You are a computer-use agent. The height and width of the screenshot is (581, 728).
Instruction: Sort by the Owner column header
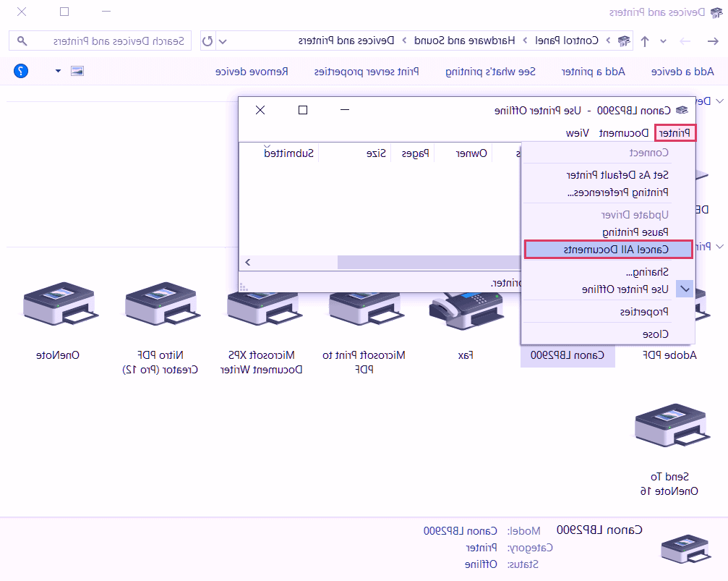pyautogui.click(x=471, y=153)
